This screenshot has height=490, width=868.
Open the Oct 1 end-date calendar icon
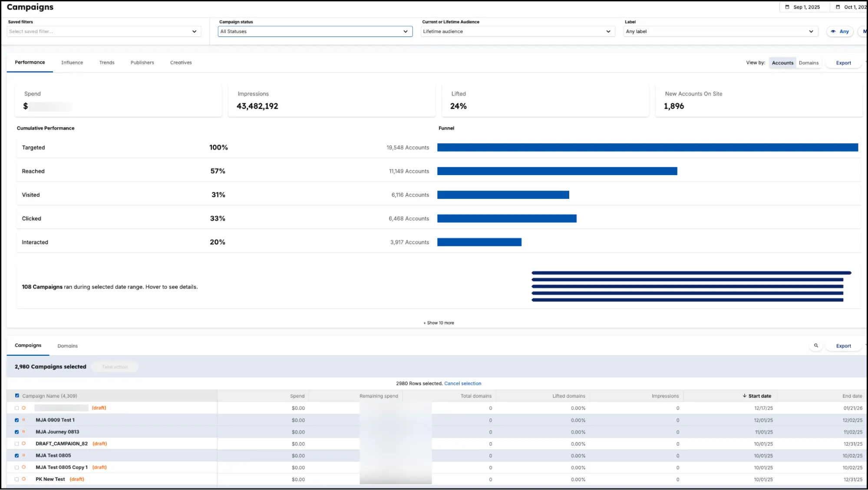click(838, 7)
